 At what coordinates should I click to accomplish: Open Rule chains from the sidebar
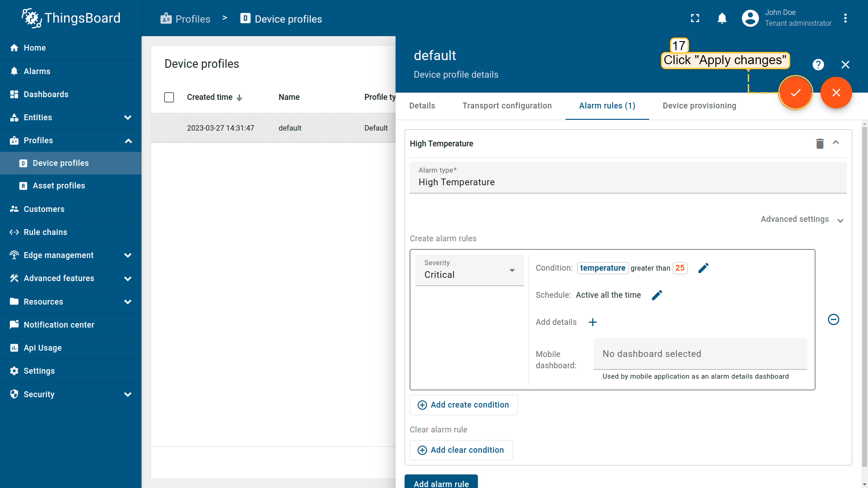44,232
